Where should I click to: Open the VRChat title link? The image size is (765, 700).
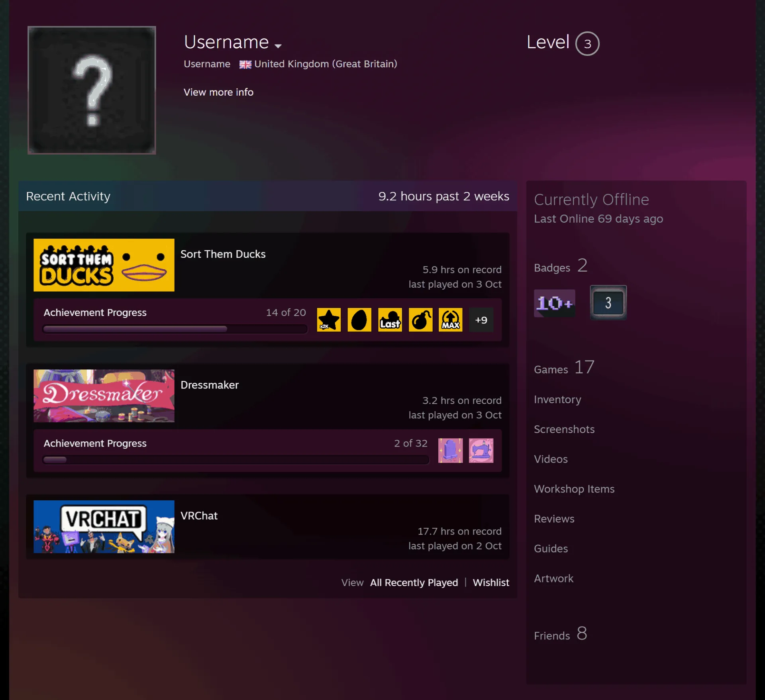click(x=199, y=516)
